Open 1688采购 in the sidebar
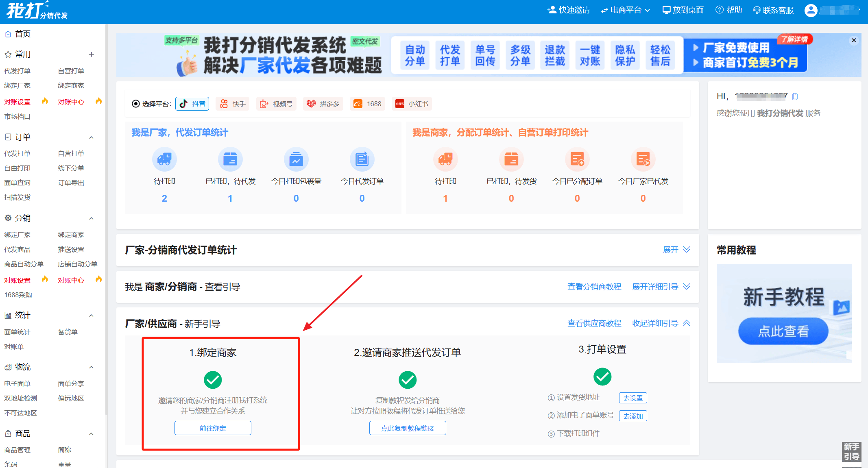This screenshot has height=468, width=868. [18, 295]
